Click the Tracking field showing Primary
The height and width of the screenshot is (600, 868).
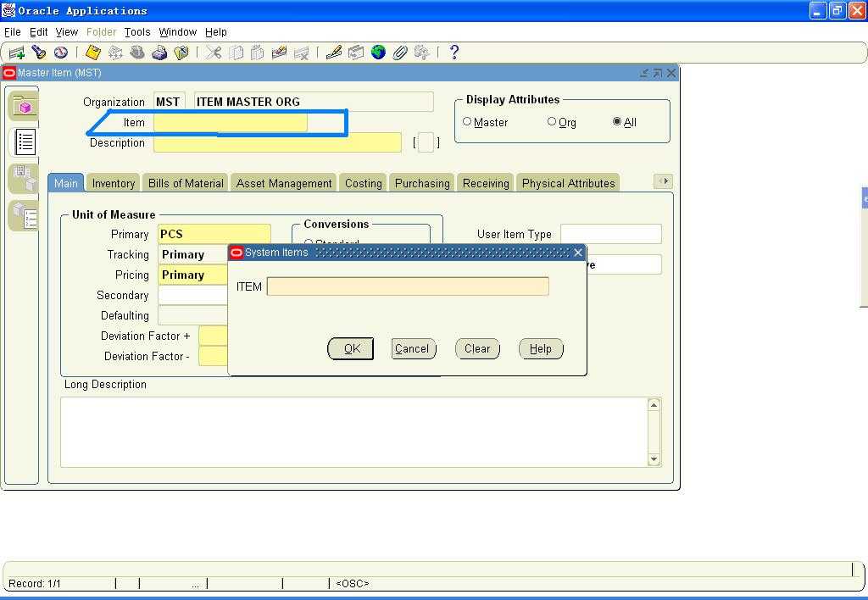[193, 254]
